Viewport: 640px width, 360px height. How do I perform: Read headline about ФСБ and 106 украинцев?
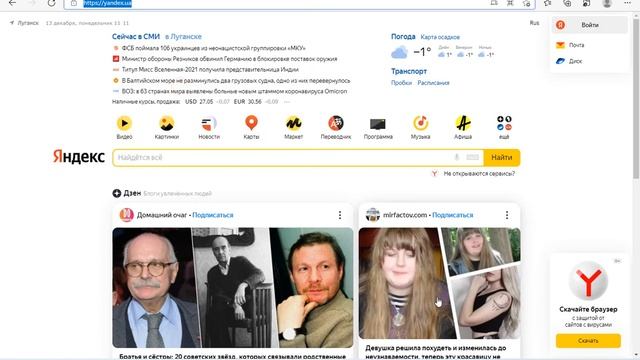coord(213,48)
